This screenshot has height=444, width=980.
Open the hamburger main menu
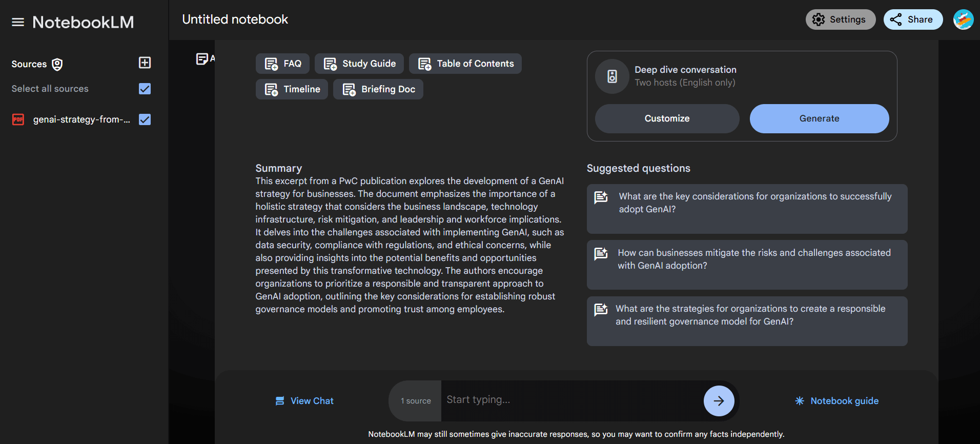pyautogui.click(x=18, y=22)
